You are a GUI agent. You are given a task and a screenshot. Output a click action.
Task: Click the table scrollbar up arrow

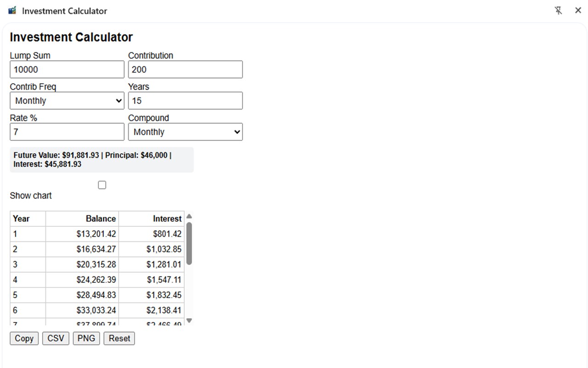click(x=189, y=216)
